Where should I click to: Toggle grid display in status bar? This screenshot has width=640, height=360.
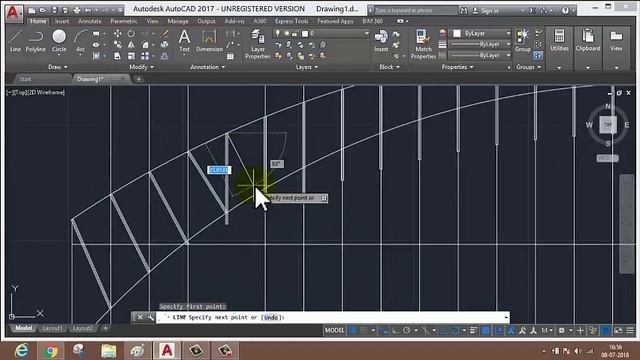(353, 330)
